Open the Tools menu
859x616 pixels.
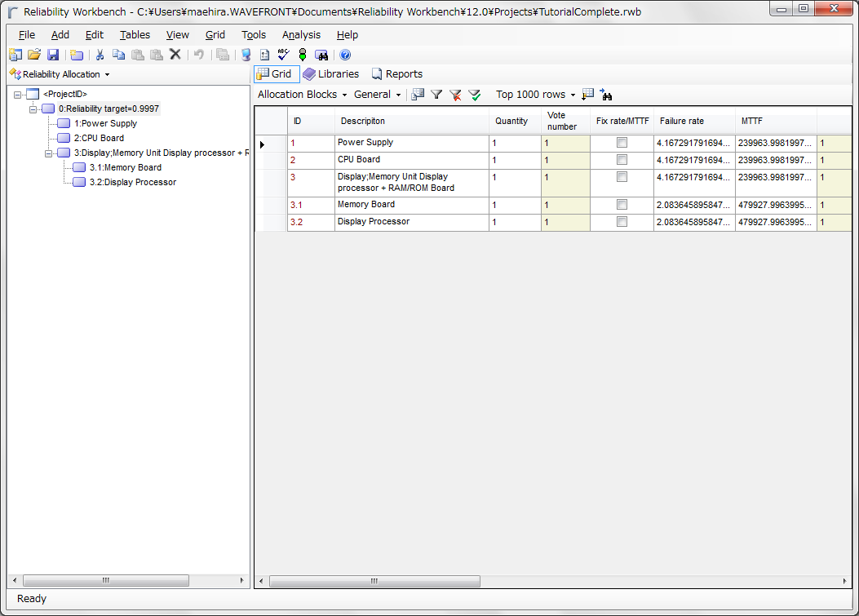[254, 35]
